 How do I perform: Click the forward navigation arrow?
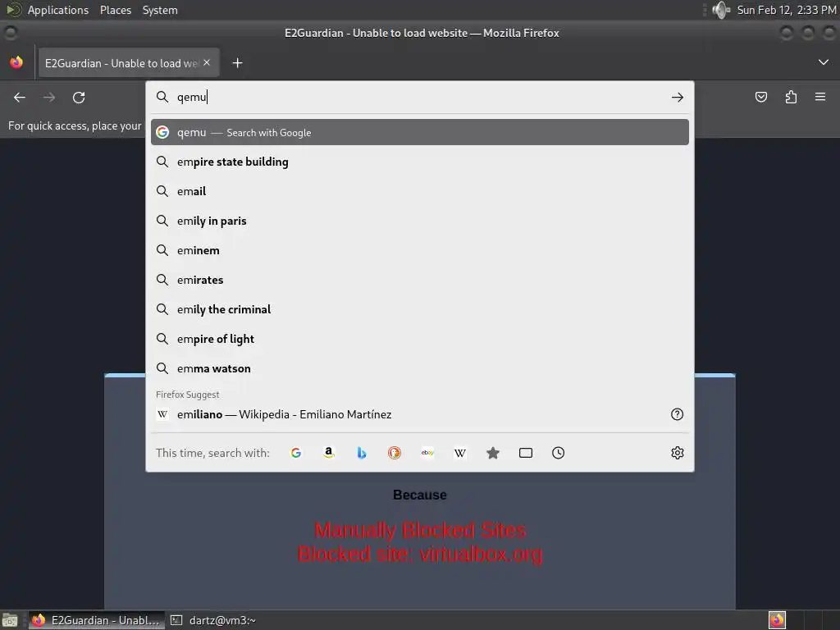pyautogui.click(x=49, y=98)
